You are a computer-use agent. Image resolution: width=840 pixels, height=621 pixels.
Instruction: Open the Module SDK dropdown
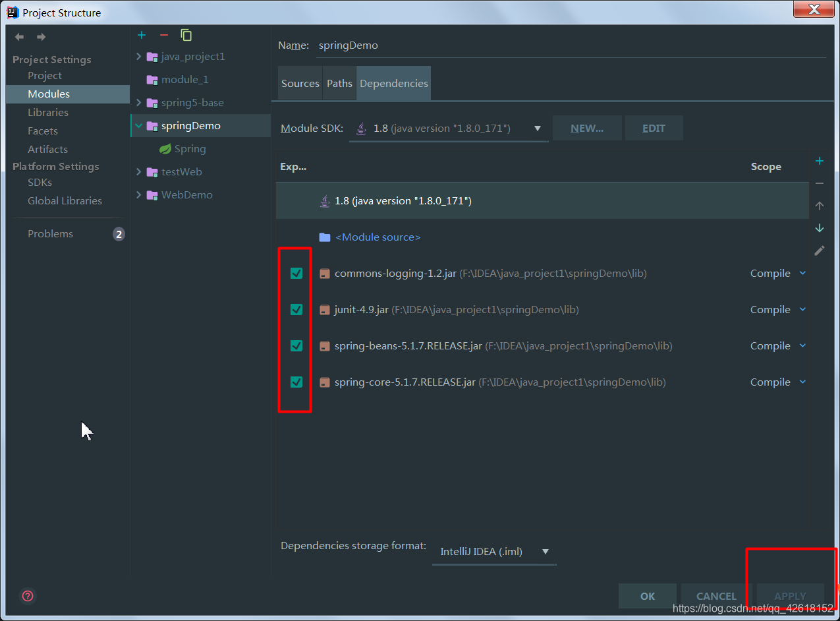click(x=449, y=129)
